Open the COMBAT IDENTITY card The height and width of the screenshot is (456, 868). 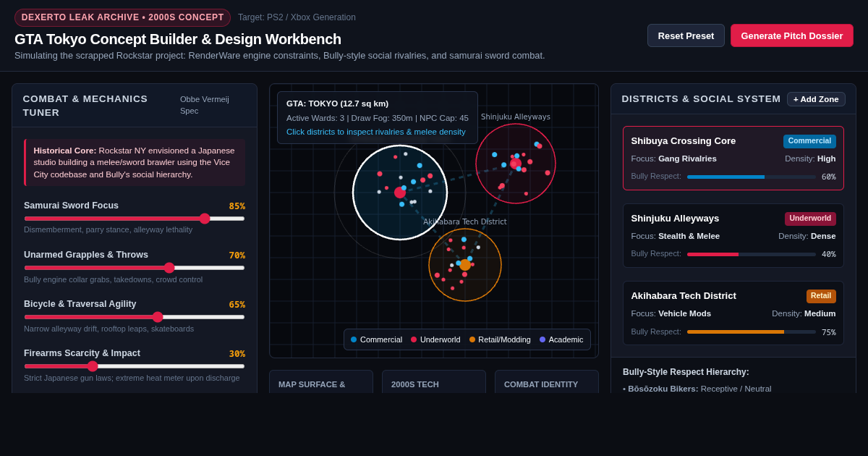click(547, 382)
